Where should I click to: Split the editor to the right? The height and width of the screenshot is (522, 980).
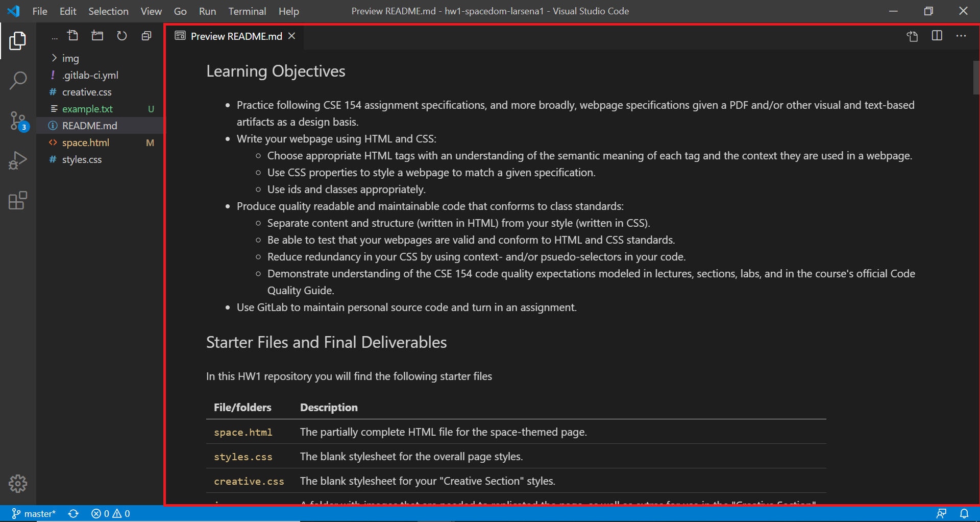point(937,36)
